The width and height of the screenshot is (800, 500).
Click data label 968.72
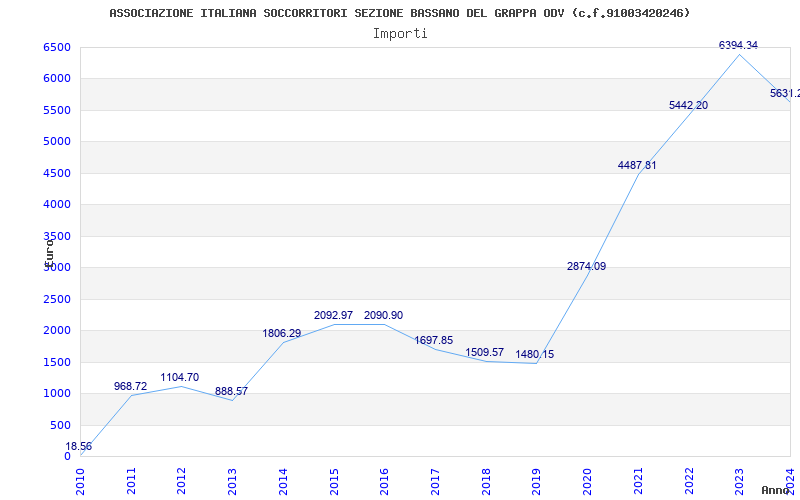130,387
